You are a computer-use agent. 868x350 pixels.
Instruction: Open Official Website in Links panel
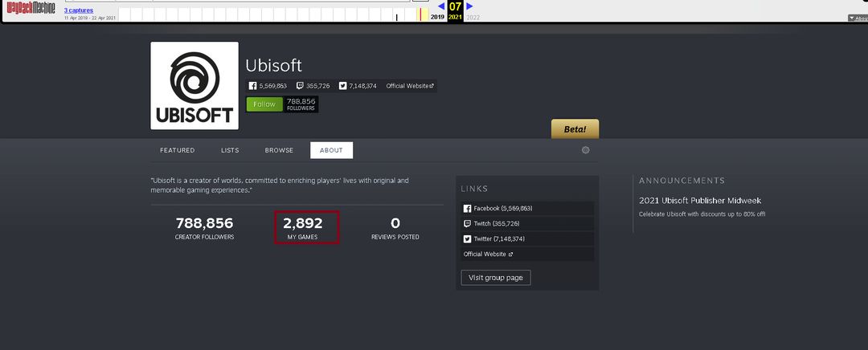[x=527, y=254]
